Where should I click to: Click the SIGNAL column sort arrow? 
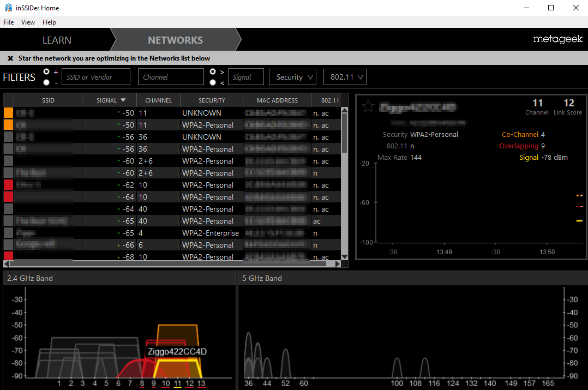point(123,100)
